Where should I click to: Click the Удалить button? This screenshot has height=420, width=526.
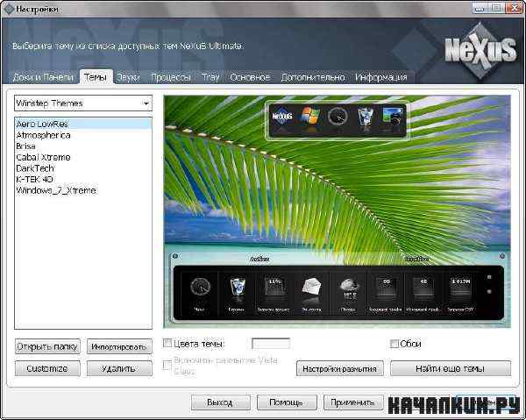[x=119, y=368]
